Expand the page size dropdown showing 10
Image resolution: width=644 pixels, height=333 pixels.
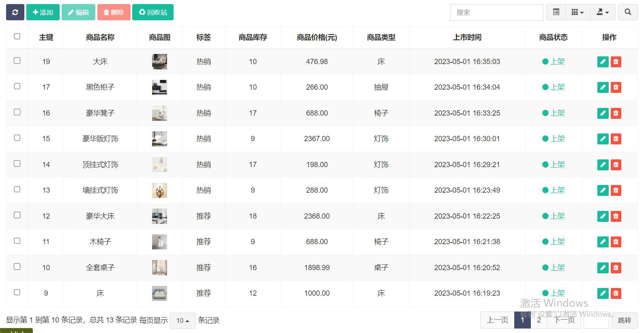tap(182, 321)
